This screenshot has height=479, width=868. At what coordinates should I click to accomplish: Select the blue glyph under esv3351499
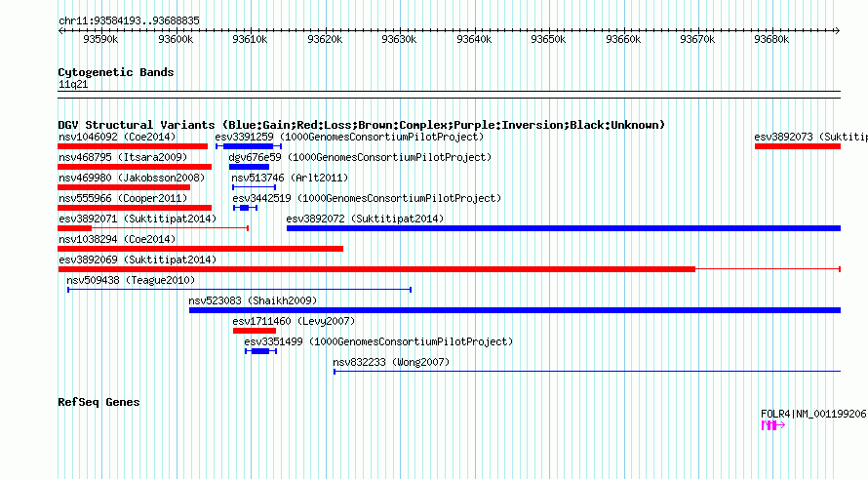click(x=260, y=351)
